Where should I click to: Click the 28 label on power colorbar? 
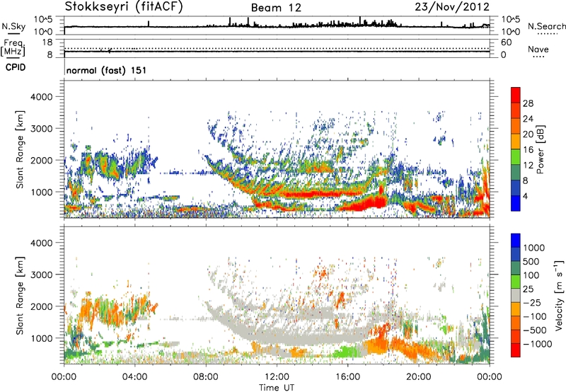point(528,103)
